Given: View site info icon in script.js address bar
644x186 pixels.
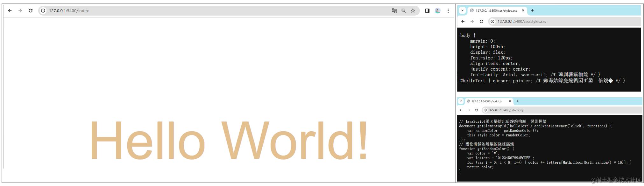Looking at the screenshot, I should click(485, 110).
